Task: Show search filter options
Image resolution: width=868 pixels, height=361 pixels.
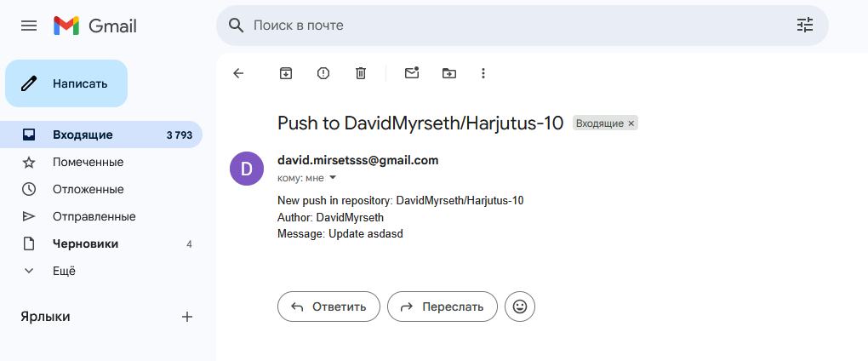Action: [804, 26]
